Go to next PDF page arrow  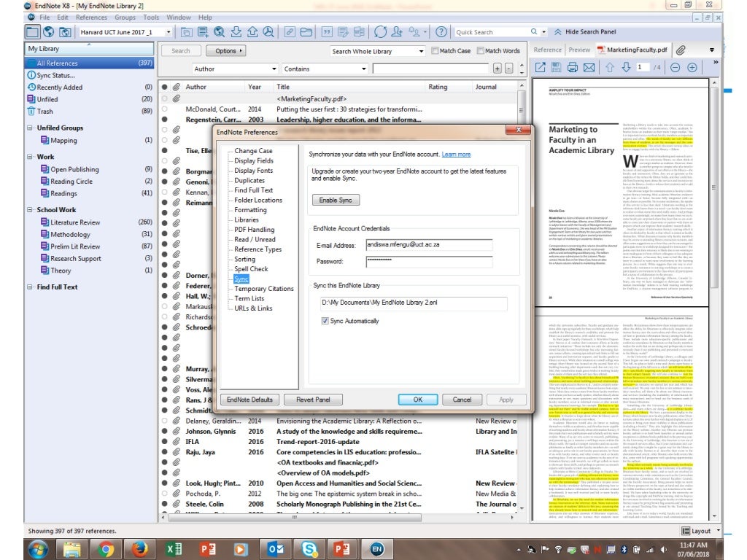point(627,68)
